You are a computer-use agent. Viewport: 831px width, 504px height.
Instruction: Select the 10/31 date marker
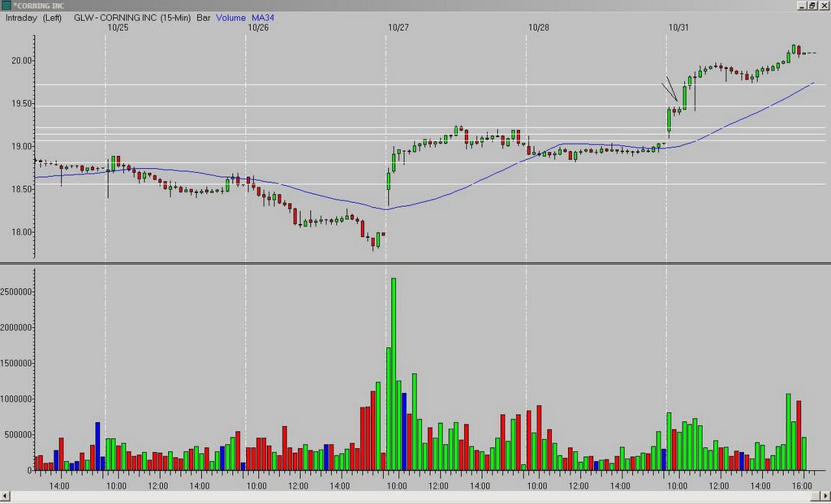pyautogui.click(x=678, y=28)
